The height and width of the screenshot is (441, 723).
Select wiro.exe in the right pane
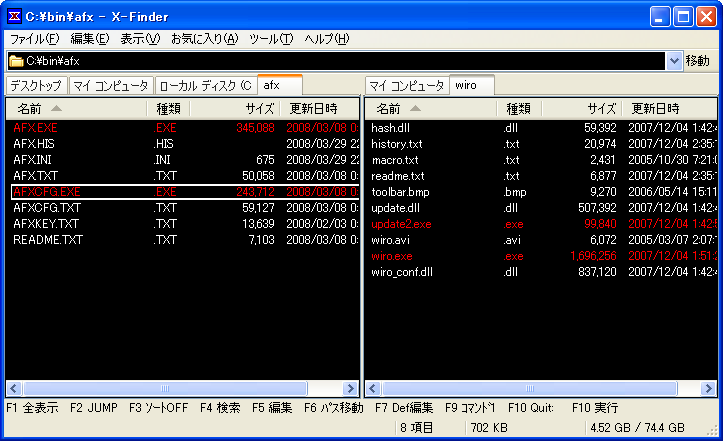(391, 256)
